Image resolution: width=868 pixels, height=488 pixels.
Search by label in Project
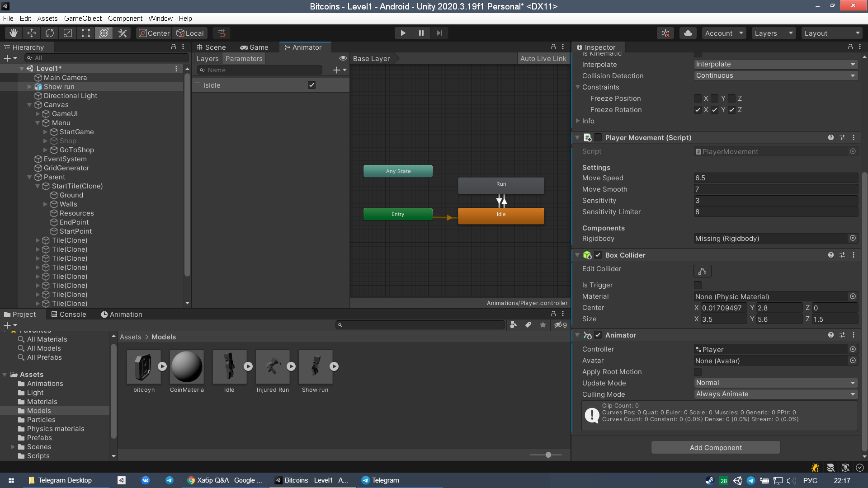(x=528, y=325)
